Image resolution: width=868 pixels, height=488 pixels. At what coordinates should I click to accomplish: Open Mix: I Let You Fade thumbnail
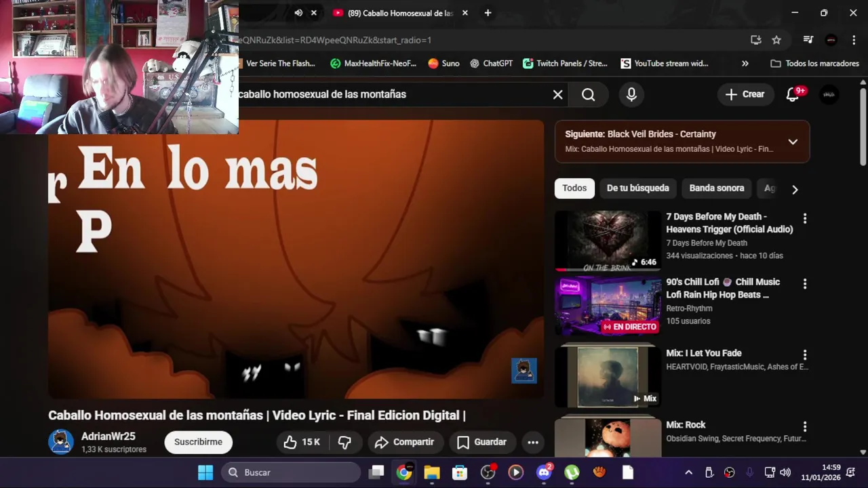[608, 377]
